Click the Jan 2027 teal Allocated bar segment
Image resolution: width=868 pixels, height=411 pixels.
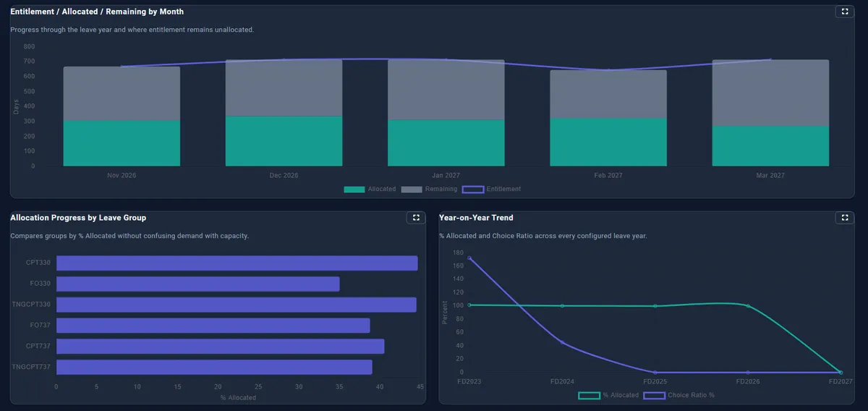tap(446, 143)
